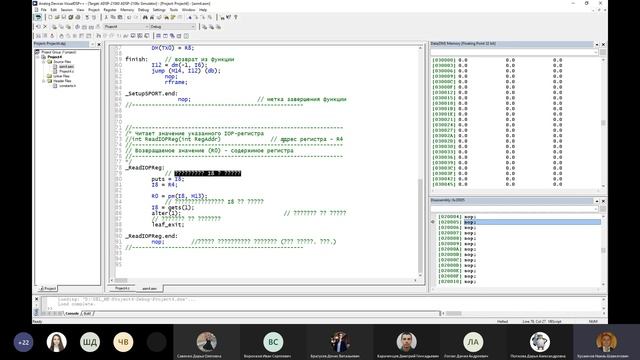Viewport: 640px width, 360px height.
Task: Open the Project panel options arrow
Action: 93,44
